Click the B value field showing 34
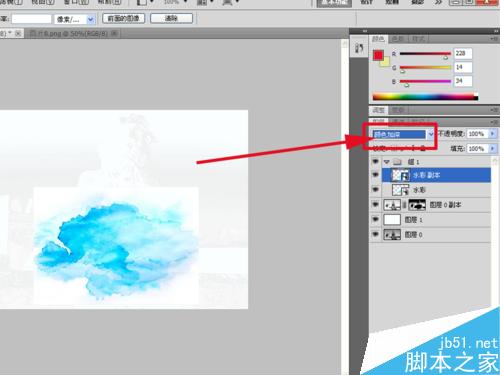 coord(463,81)
